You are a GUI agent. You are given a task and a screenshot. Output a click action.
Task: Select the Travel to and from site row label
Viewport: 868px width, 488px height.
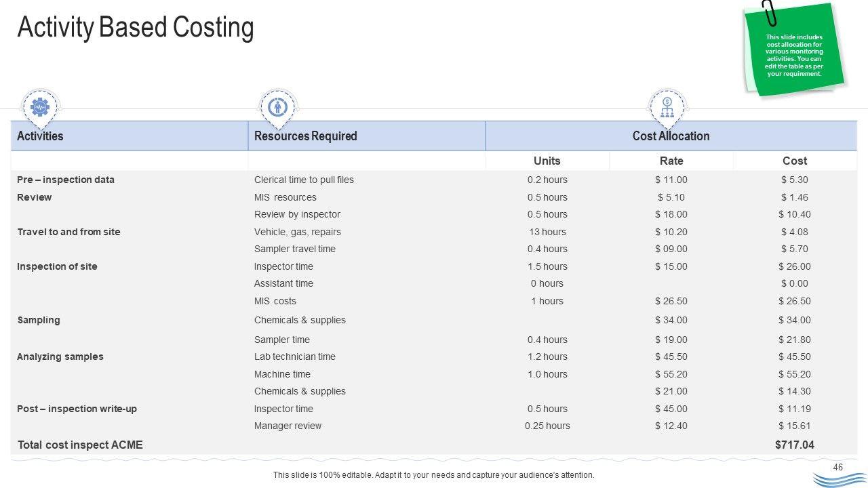(68, 232)
